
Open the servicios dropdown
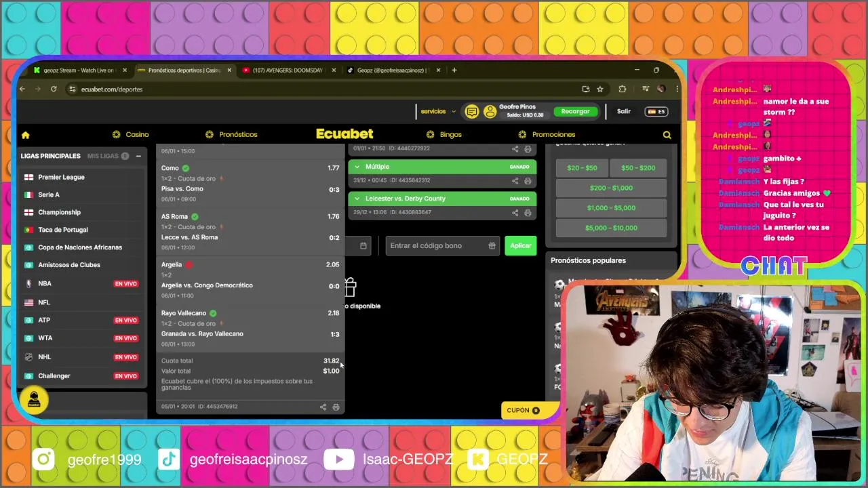[437, 112]
